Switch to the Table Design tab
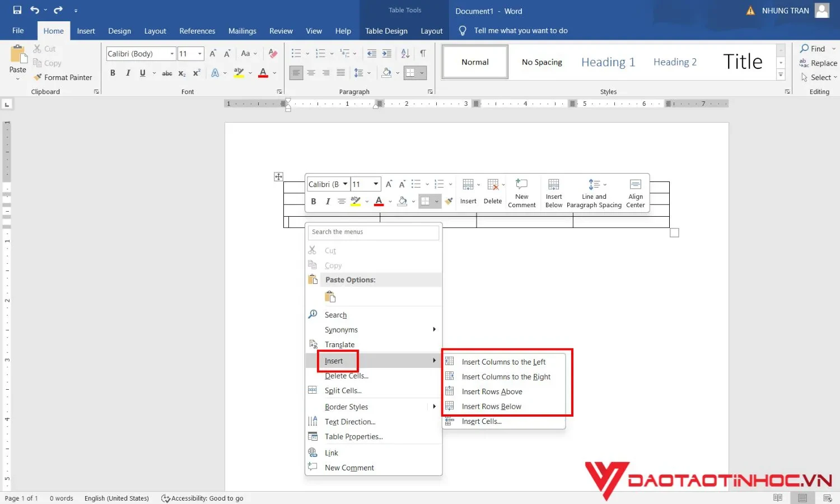This screenshot has height=504, width=840. [386, 31]
